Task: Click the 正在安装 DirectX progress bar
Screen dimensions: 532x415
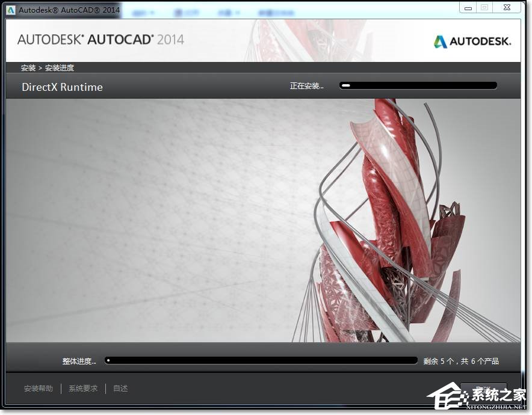Action: (x=418, y=85)
